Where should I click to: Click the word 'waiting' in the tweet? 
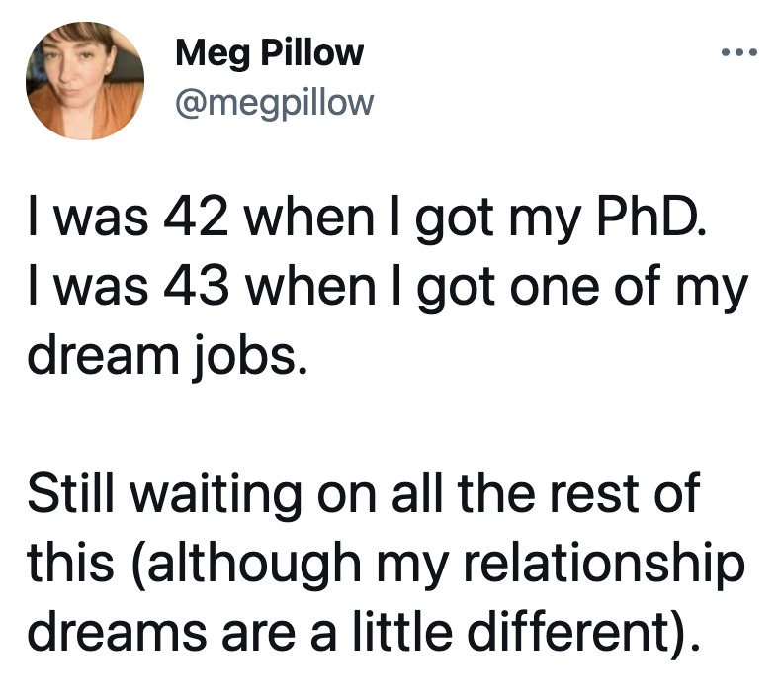point(216,495)
